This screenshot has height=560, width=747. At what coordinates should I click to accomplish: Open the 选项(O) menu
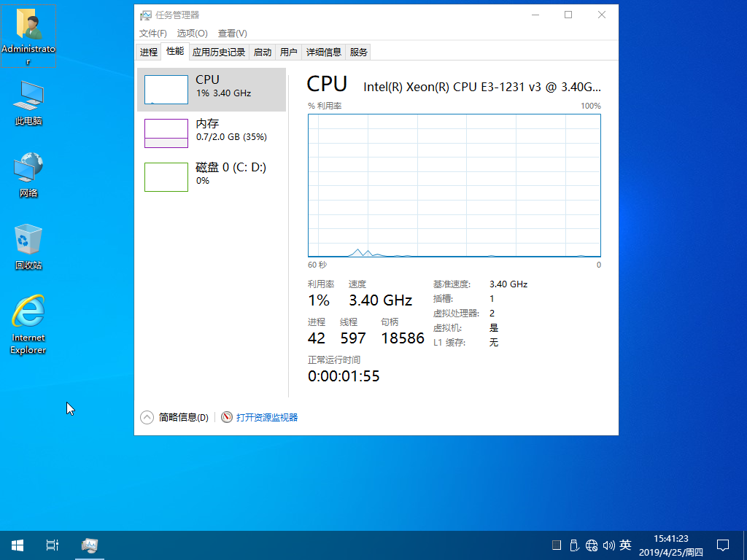pos(193,34)
